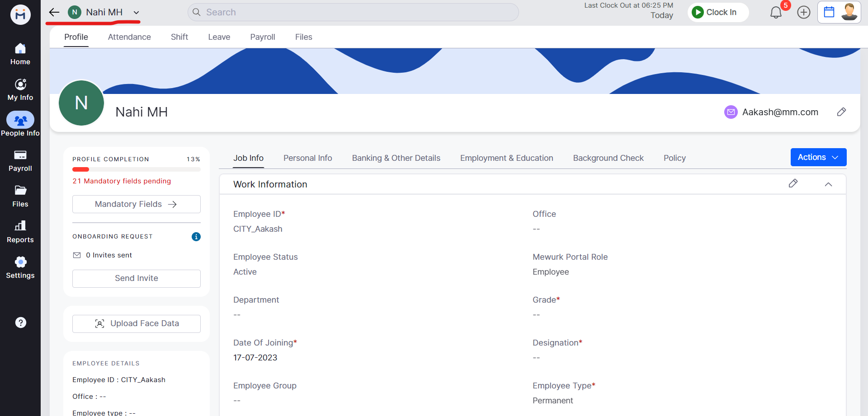
Task: Open Reports from the sidebar
Action: [20, 231]
